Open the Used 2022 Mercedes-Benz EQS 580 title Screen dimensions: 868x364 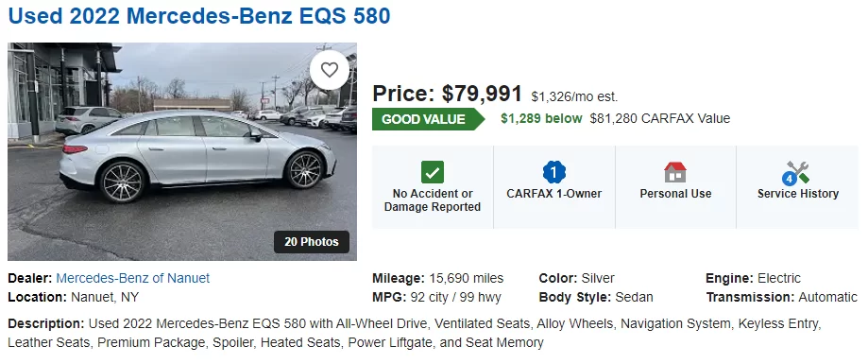point(199,16)
